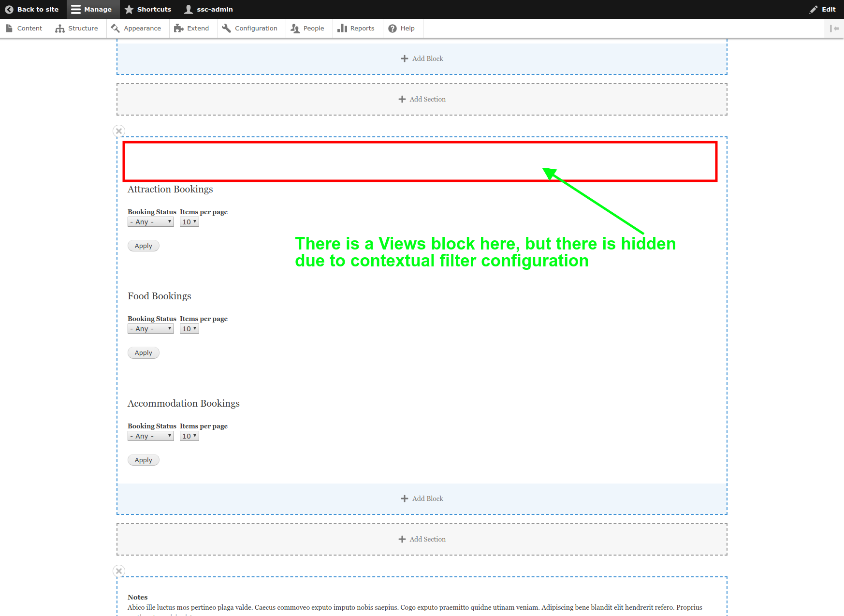Remove the bookings section using its X icon
The height and width of the screenshot is (616, 844).
(x=118, y=131)
